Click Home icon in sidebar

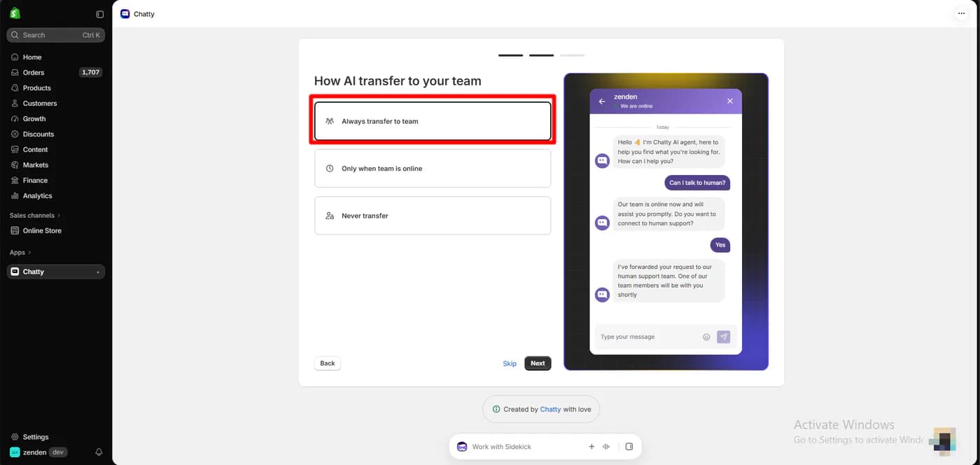(15, 57)
